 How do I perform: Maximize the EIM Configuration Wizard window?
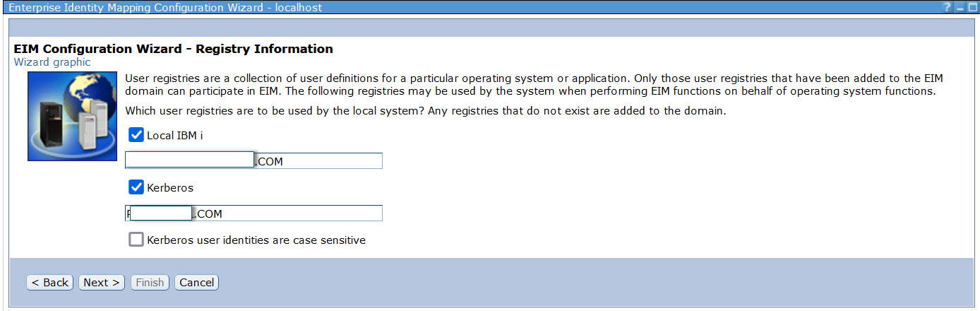click(972, 6)
